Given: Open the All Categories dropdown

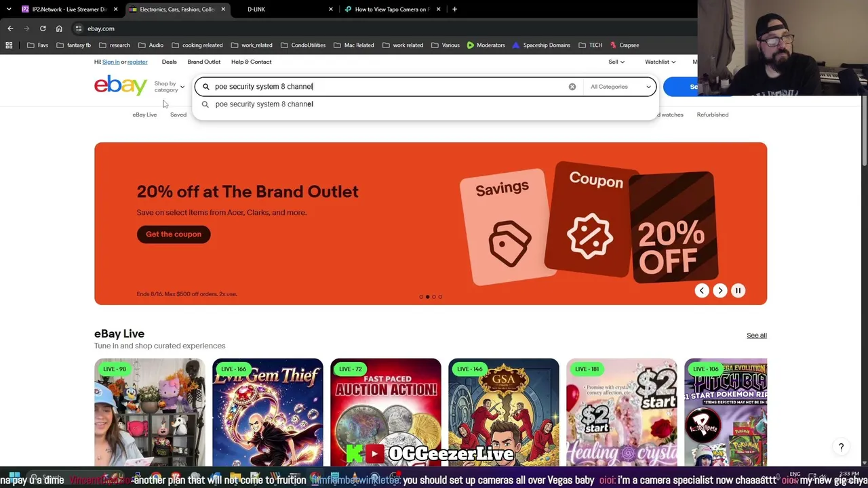Looking at the screenshot, I should coord(620,87).
